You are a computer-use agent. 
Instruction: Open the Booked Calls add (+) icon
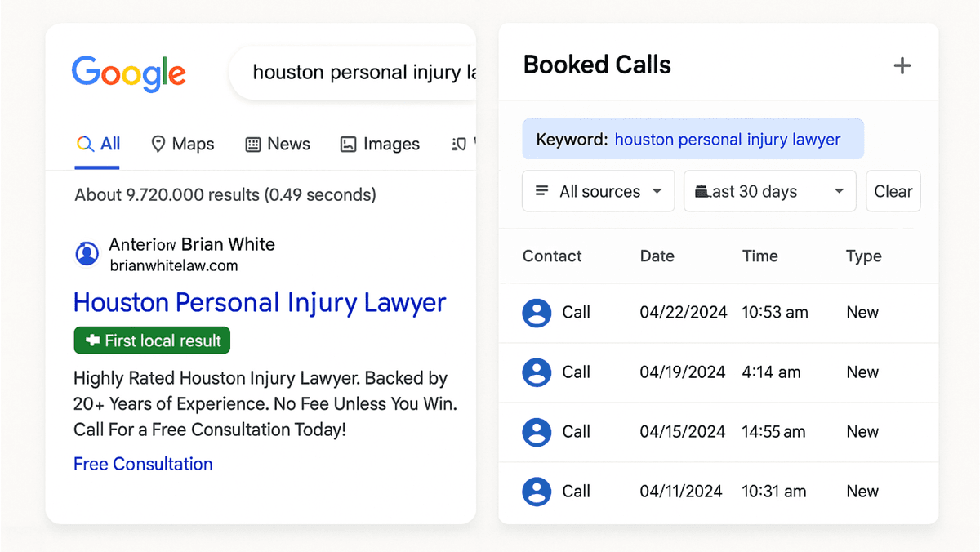coord(902,65)
